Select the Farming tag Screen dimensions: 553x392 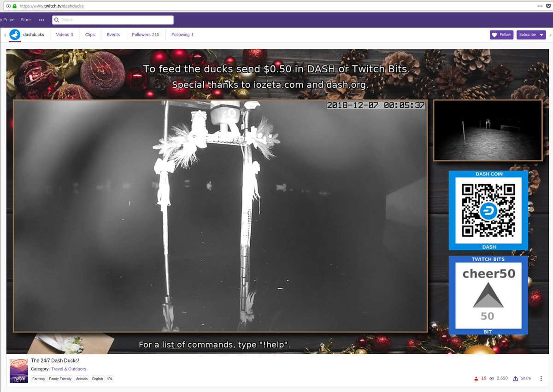pyautogui.click(x=38, y=379)
